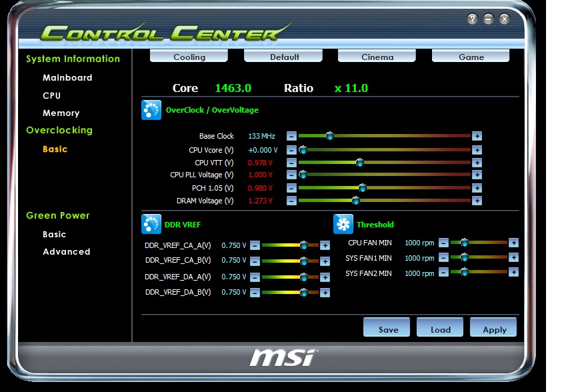The height and width of the screenshot is (392, 576).
Task: Click the PCH 1.05 slider handle
Action: [x=362, y=188]
